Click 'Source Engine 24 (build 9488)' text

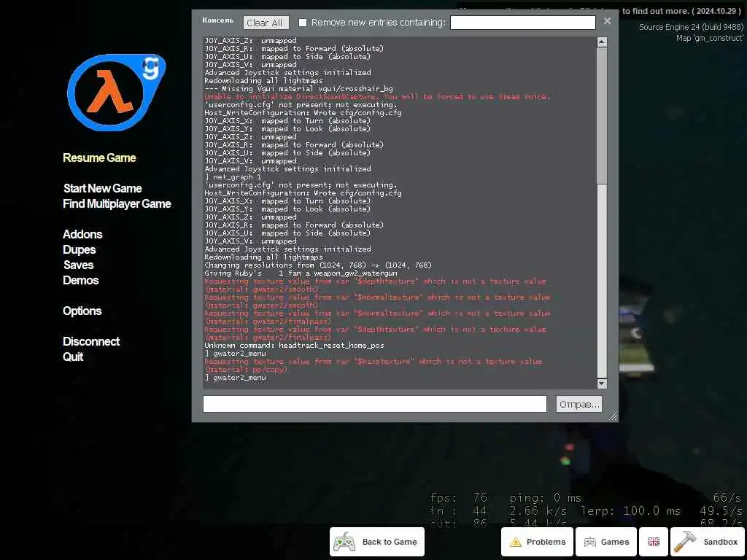[691, 27]
